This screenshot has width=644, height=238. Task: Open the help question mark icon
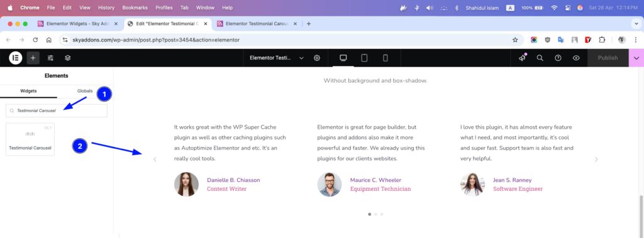click(x=558, y=58)
